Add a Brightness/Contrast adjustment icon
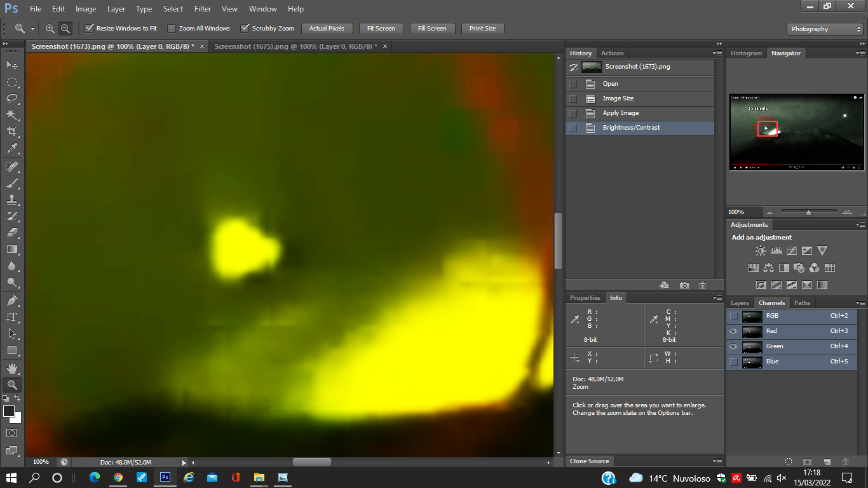The width and height of the screenshot is (868, 488). point(761,251)
